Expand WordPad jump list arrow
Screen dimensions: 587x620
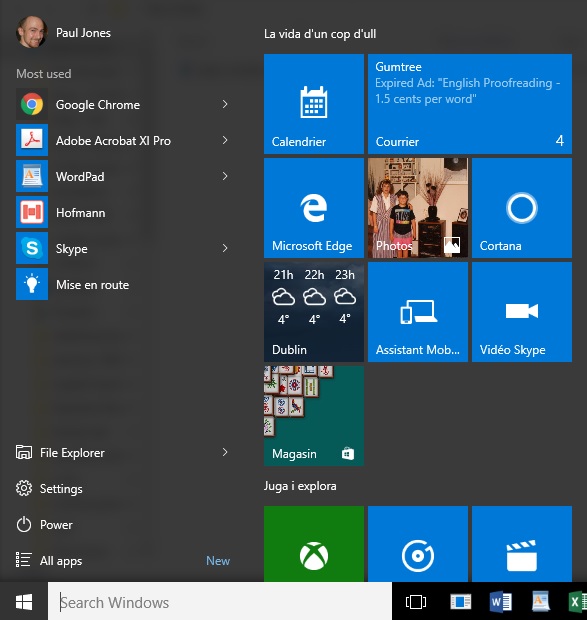225,176
